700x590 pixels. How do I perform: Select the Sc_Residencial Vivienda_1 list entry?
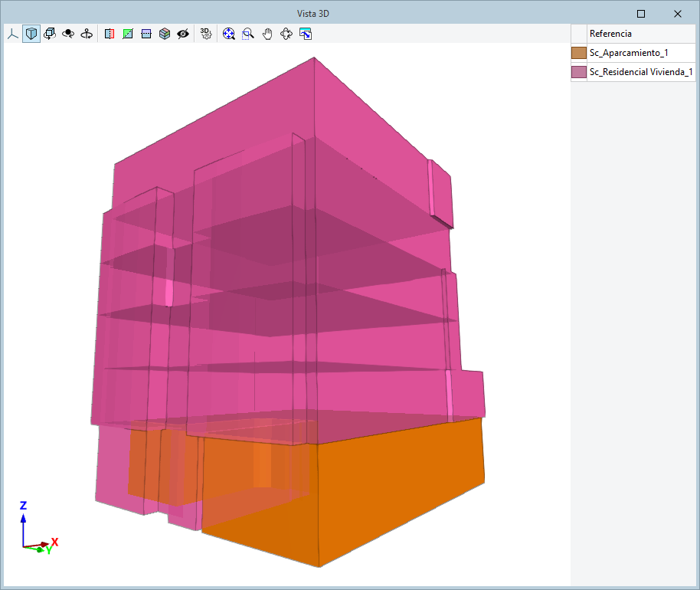pos(641,72)
